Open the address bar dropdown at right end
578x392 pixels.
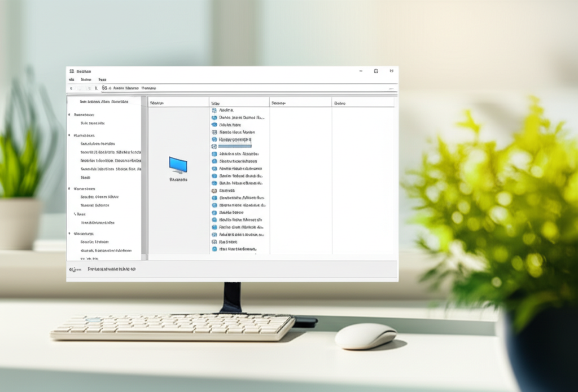390,89
